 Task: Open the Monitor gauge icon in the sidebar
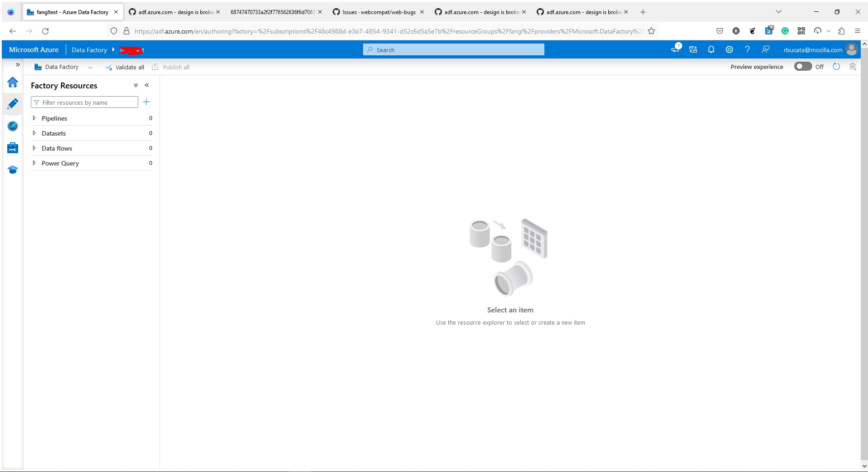pyautogui.click(x=13, y=126)
